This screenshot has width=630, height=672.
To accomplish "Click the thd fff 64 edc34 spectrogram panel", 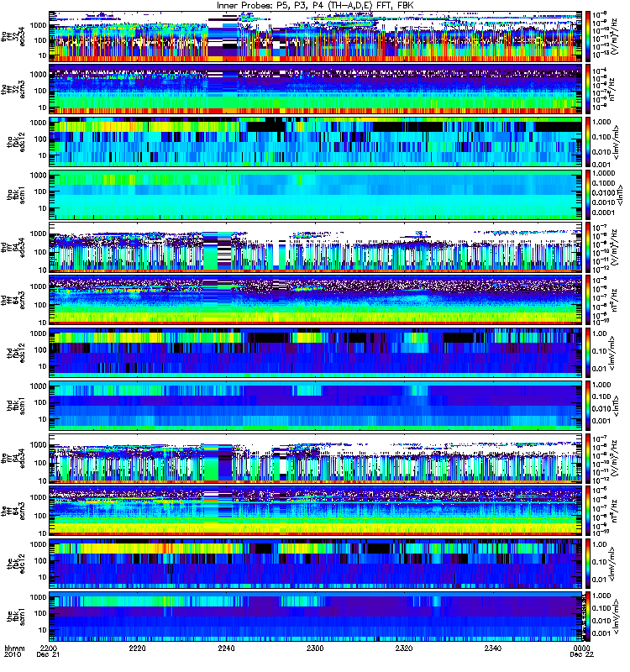I will click(x=315, y=247).
